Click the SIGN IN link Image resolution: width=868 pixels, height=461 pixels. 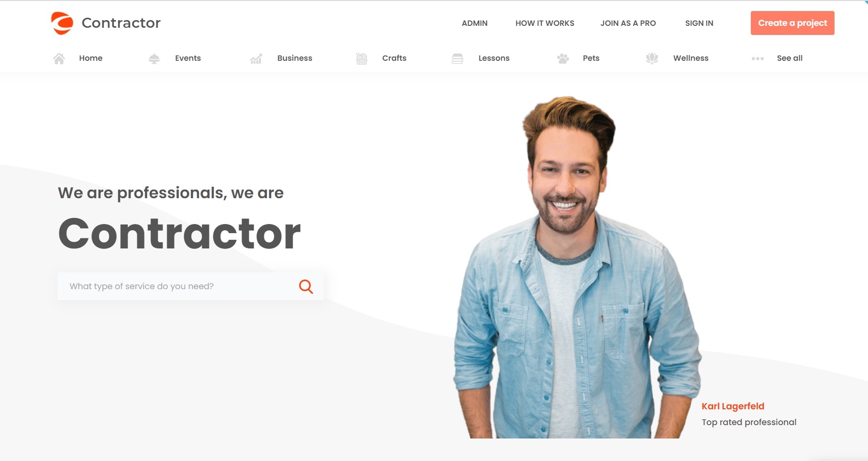click(699, 23)
